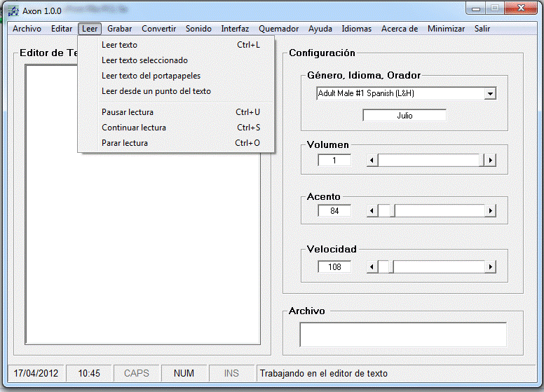544x392 pixels.
Task: Open the Convertir menu
Action: coord(158,29)
